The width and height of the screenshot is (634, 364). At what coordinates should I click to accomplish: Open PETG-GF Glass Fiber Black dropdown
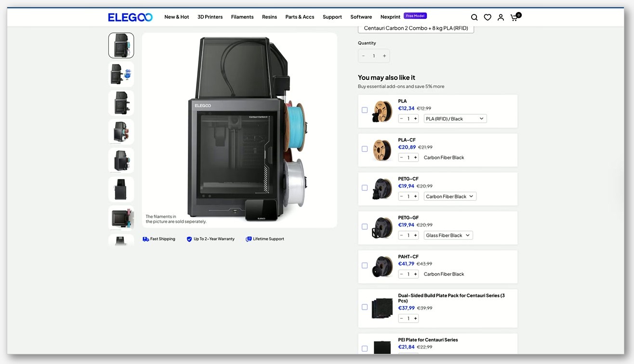[x=449, y=235]
